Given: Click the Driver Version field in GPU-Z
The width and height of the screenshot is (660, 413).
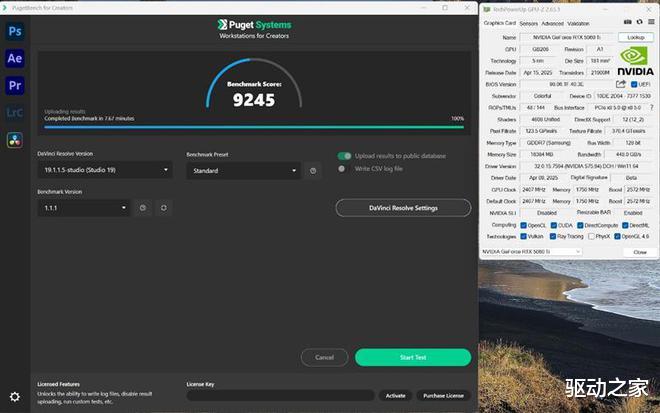Looking at the screenshot, I should tap(586, 166).
